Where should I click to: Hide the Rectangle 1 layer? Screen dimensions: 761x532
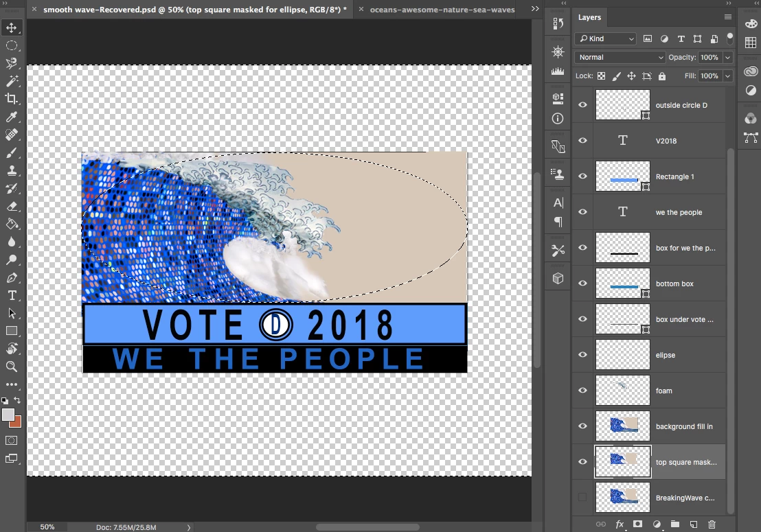582,176
